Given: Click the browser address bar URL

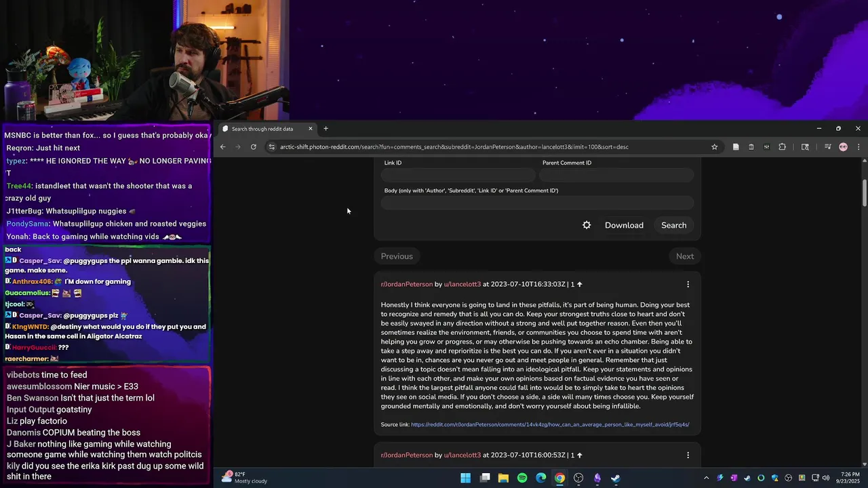Looking at the screenshot, I should tap(454, 147).
